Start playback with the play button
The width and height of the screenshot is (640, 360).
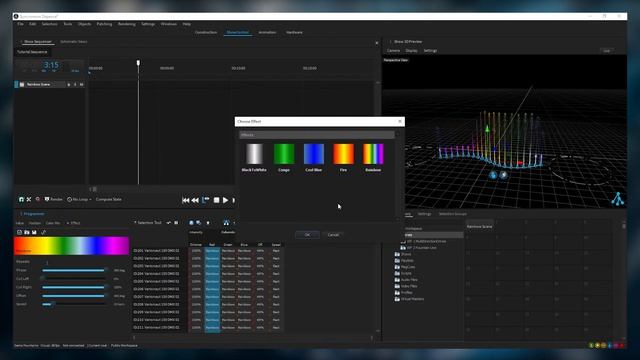(x=225, y=200)
